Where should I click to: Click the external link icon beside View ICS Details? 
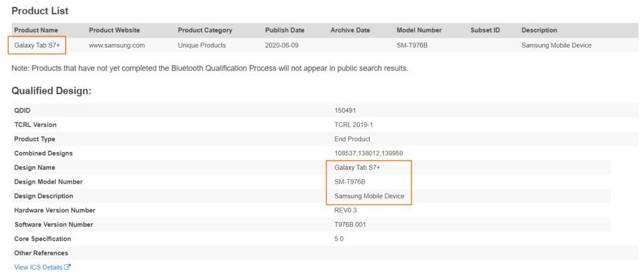click(x=67, y=267)
